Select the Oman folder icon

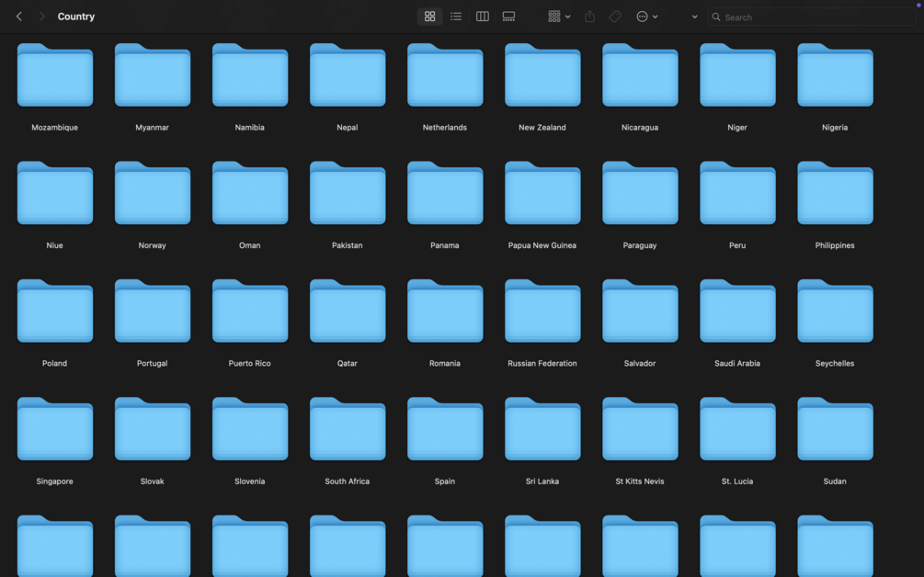coord(250,193)
